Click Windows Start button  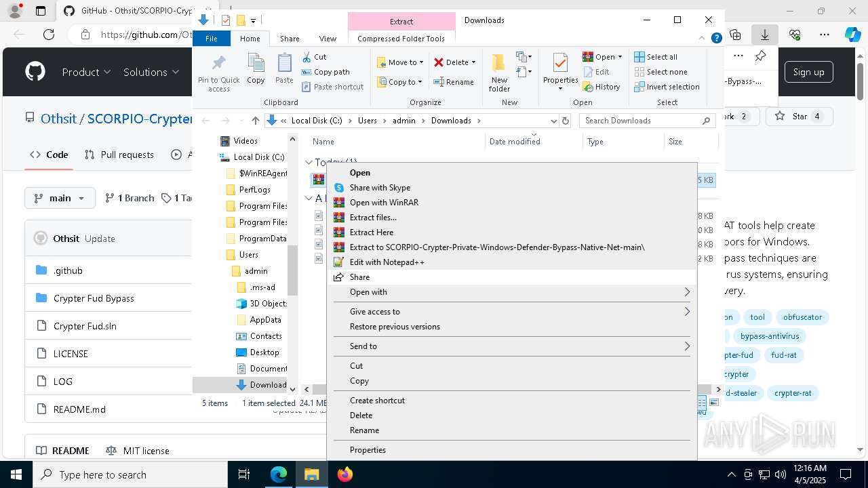tap(16, 474)
